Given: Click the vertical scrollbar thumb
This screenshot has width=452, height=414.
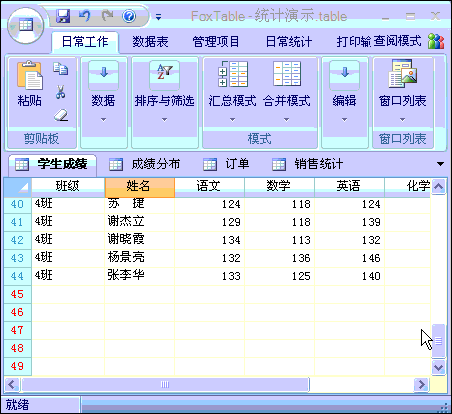Looking at the screenshot, I should (x=438, y=341).
